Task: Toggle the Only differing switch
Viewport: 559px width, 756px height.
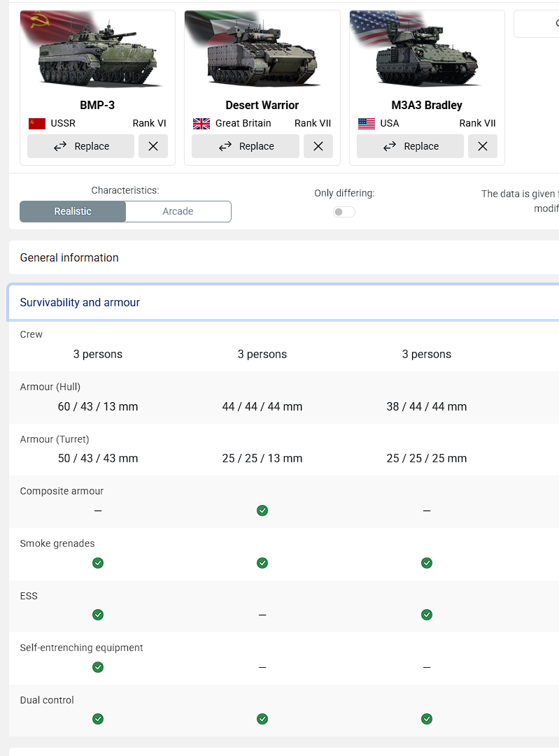Action: tap(344, 212)
